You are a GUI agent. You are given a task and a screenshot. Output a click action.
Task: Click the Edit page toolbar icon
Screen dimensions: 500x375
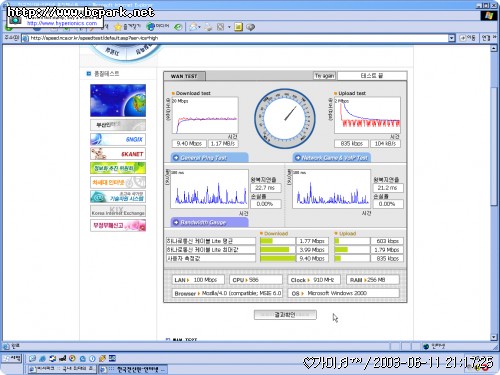click(220, 27)
